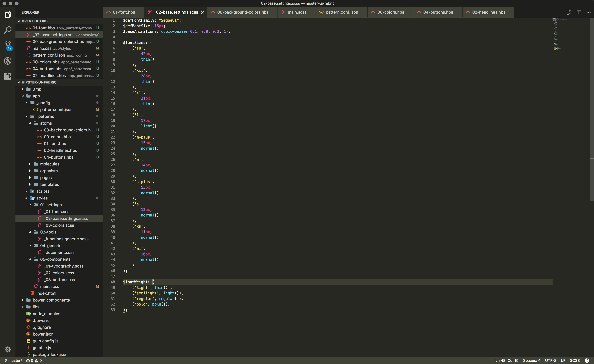Click the split editor icon
The width and height of the screenshot is (594, 364).
[x=579, y=12]
